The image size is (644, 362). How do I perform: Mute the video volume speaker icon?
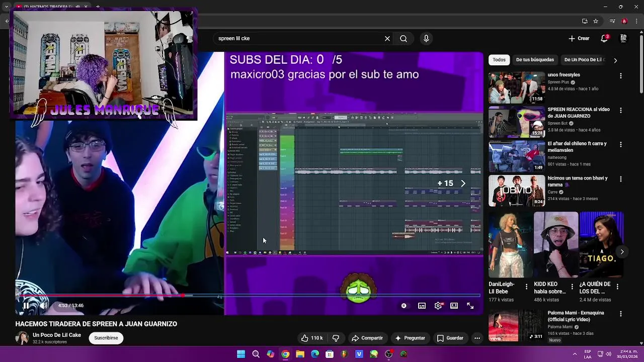(44, 305)
